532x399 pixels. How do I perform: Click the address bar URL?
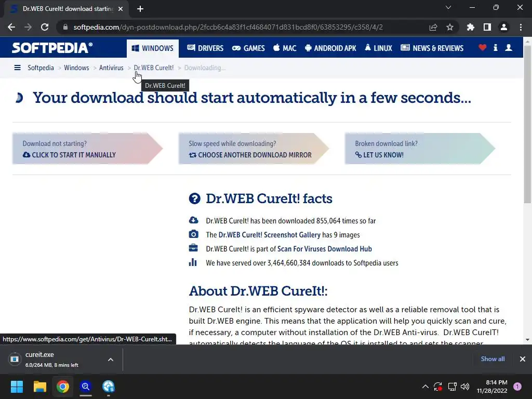click(228, 27)
